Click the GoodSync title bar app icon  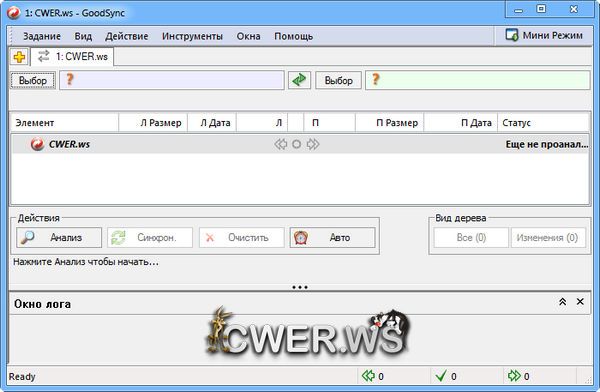tap(13, 12)
